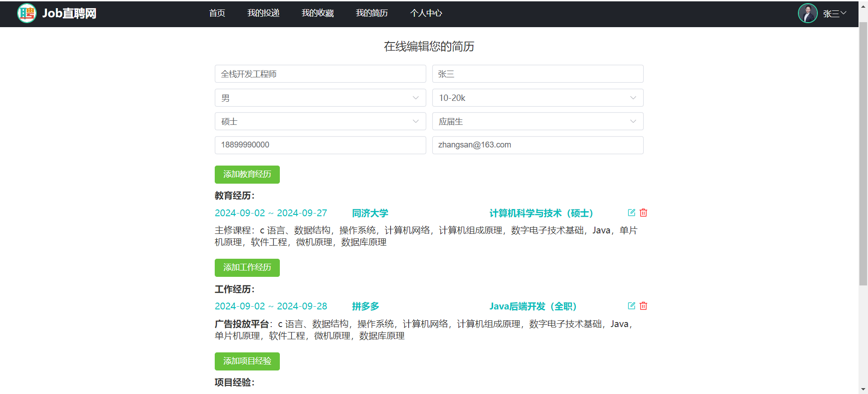
Task: Click the 拼多多 company name
Action: 366,306
